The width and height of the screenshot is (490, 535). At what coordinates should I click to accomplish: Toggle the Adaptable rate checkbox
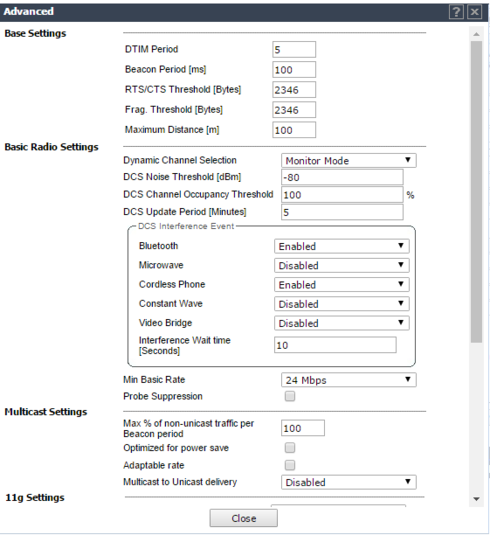pos(290,465)
